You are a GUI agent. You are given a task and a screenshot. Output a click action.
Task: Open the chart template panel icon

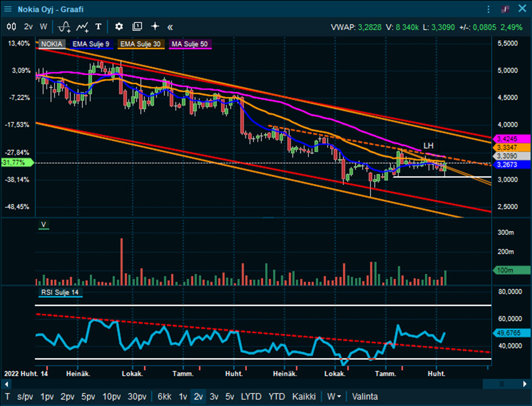click(x=137, y=27)
